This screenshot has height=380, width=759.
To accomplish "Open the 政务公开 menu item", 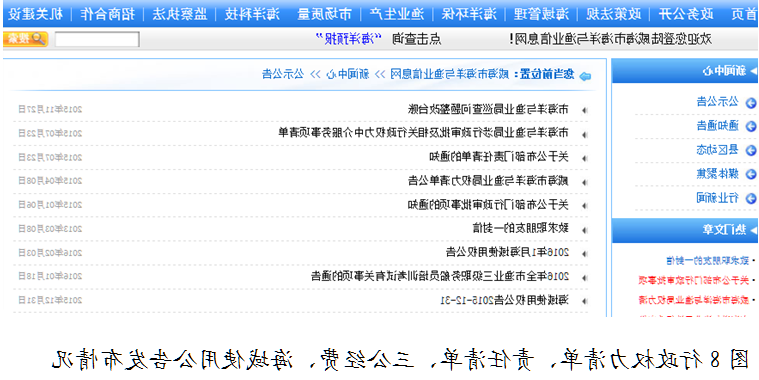I will 686,15.
